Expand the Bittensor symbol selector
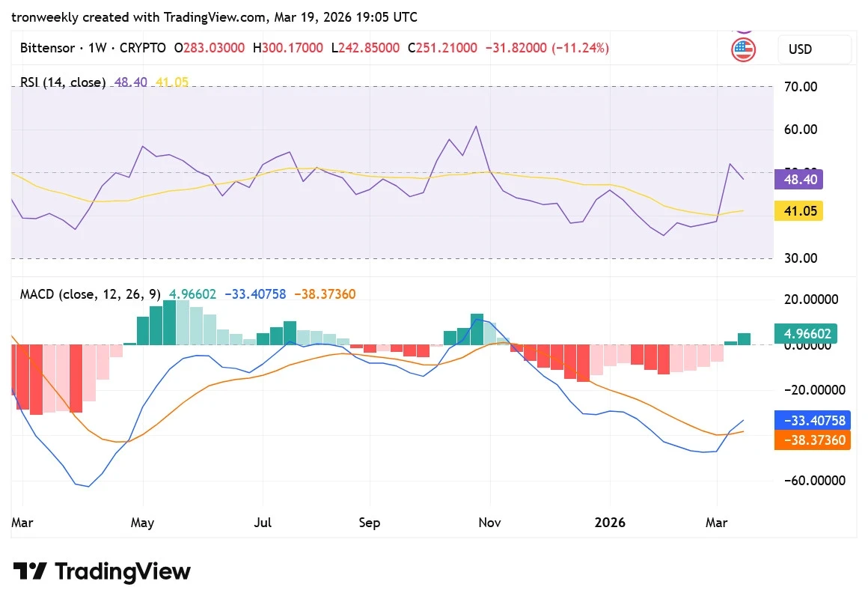The width and height of the screenshot is (868, 605). (47, 48)
